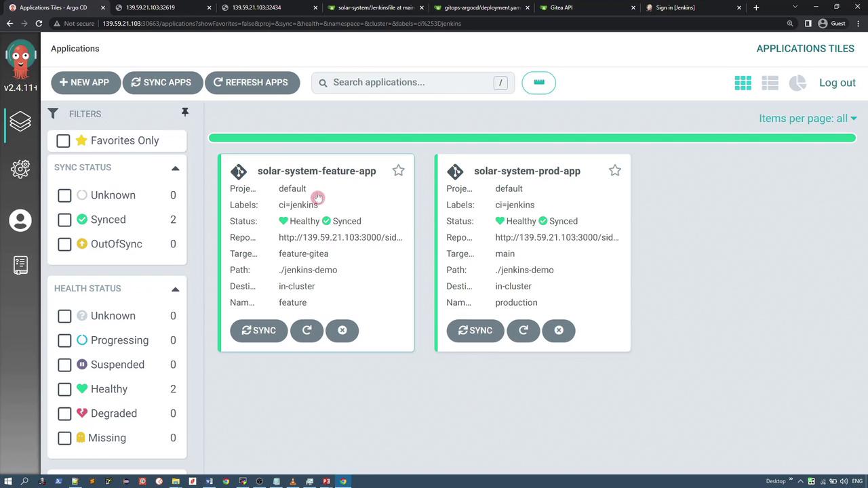Switch to applications summary pie chart view
Viewport: 868px width, 488px height.
point(797,83)
